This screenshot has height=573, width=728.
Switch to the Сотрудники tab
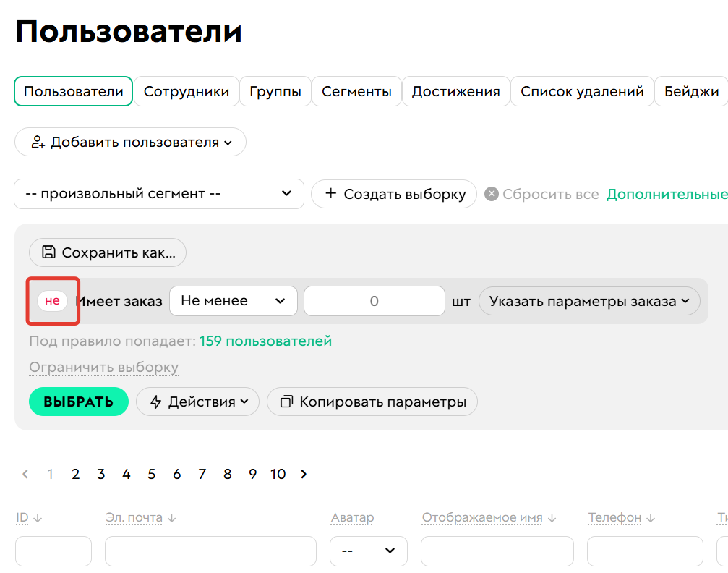187,91
